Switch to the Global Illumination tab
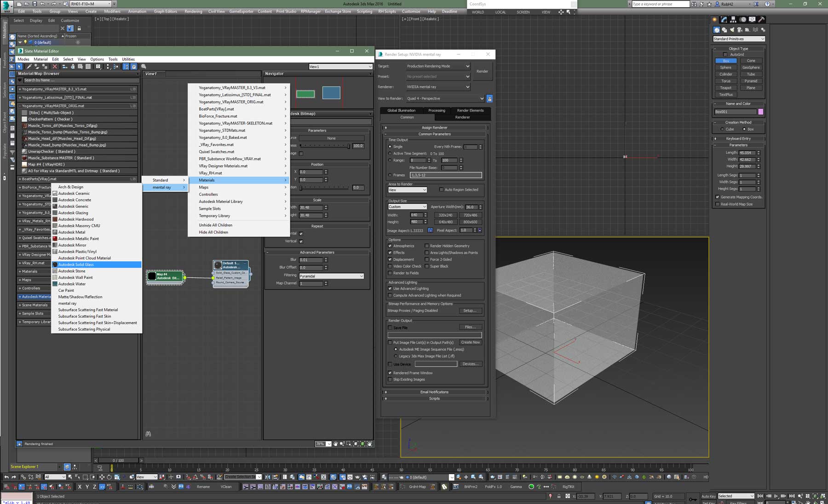 click(401, 110)
